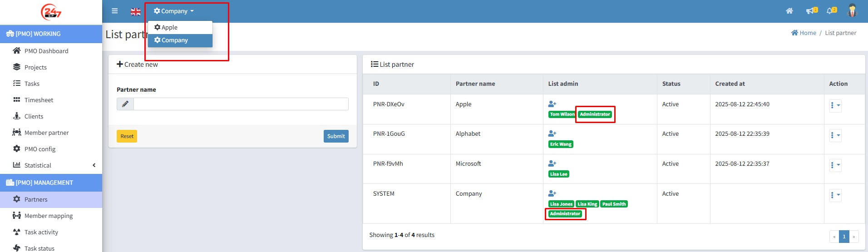The width and height of the screenshot is (868, 252).
Task: Click the previous page arrow in pagination
Action: click(834, 237)
